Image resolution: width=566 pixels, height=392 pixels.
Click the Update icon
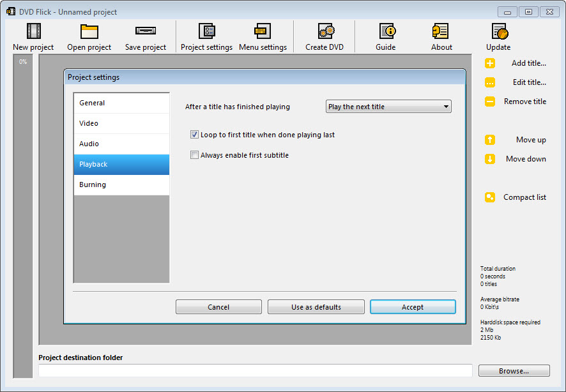coord(500,31)
